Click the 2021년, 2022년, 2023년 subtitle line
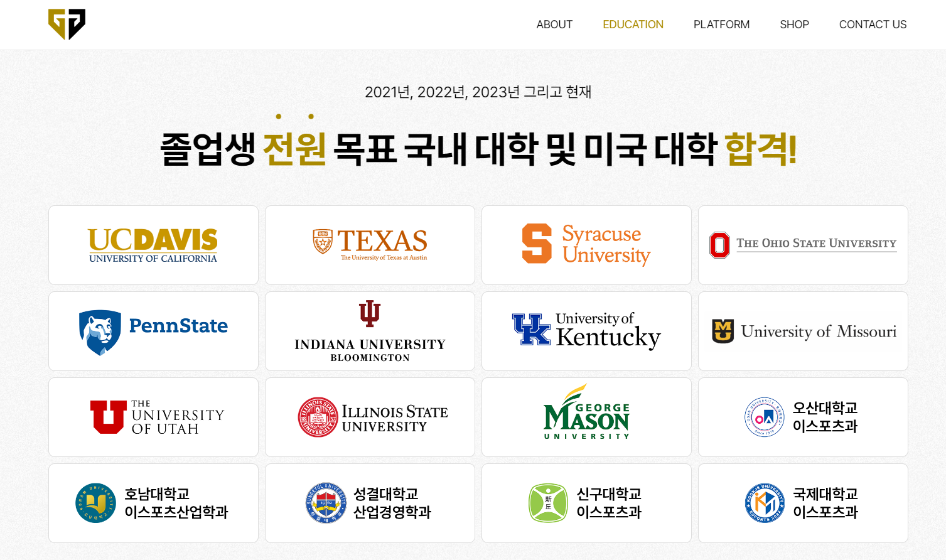Viewport: 946px width, 560px height. [478, 92]
